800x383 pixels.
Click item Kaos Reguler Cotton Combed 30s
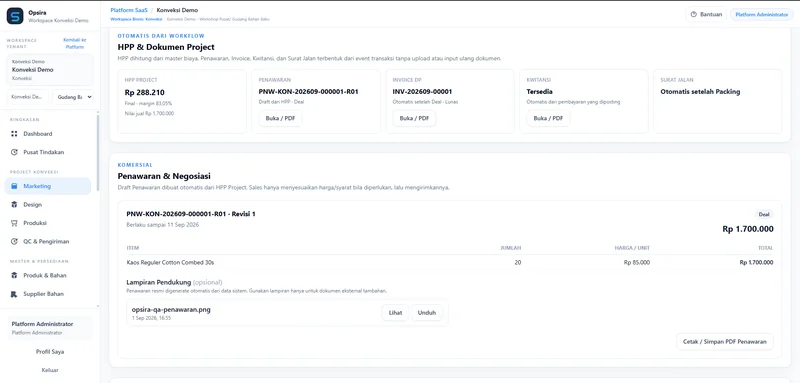tap(170, 263)
